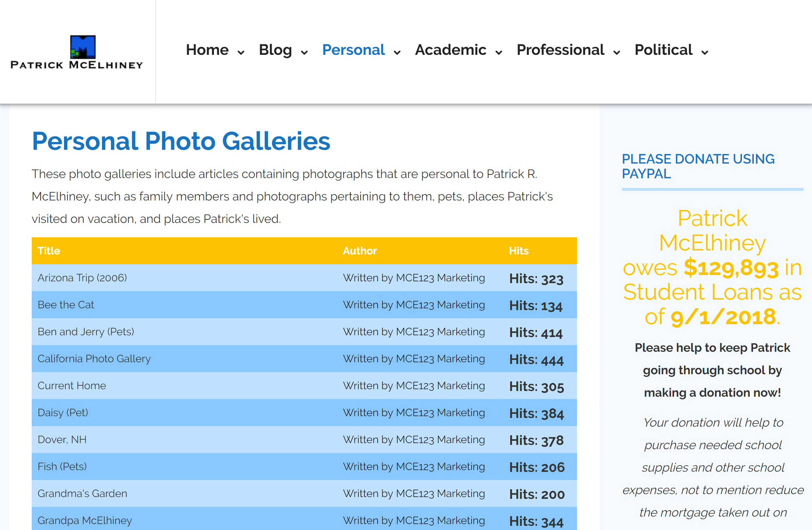
Task: Go to the Home menu item
Action: pos(207,50)
